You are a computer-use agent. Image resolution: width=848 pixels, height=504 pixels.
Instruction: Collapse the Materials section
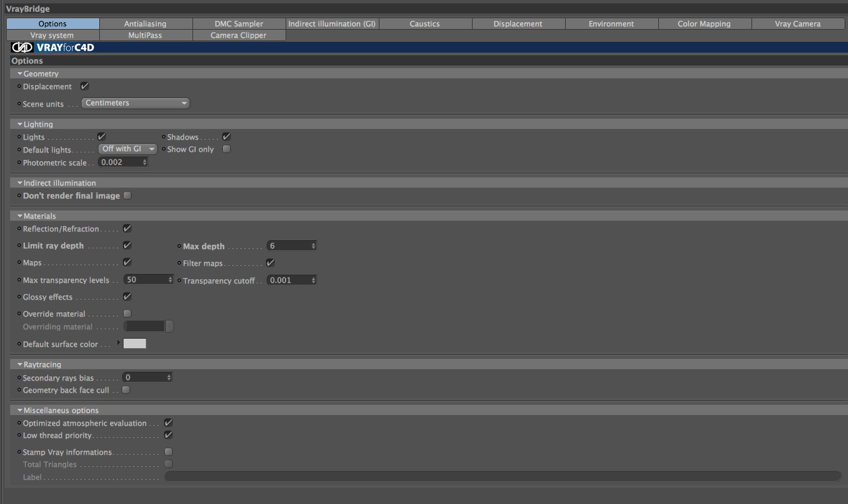tap(20, 216)
